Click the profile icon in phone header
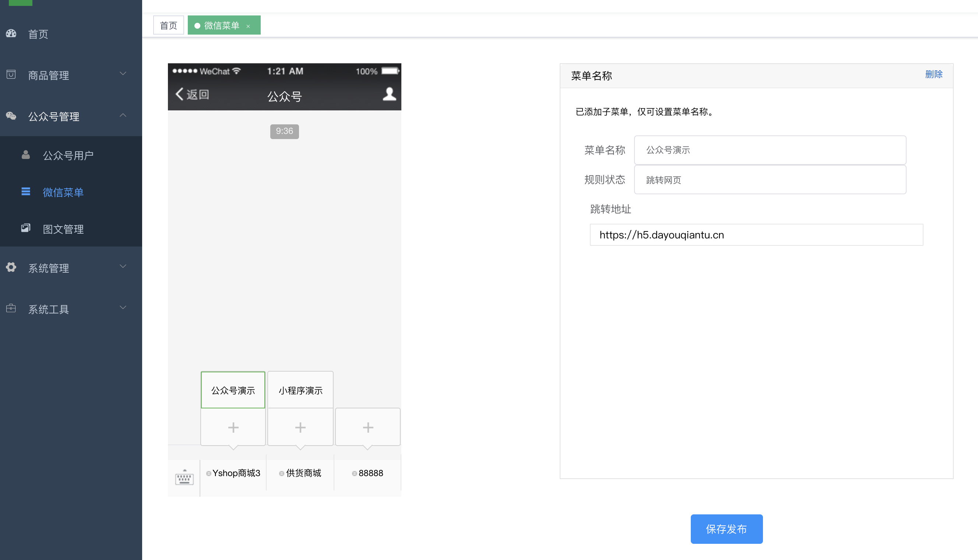 pos(390,94)
